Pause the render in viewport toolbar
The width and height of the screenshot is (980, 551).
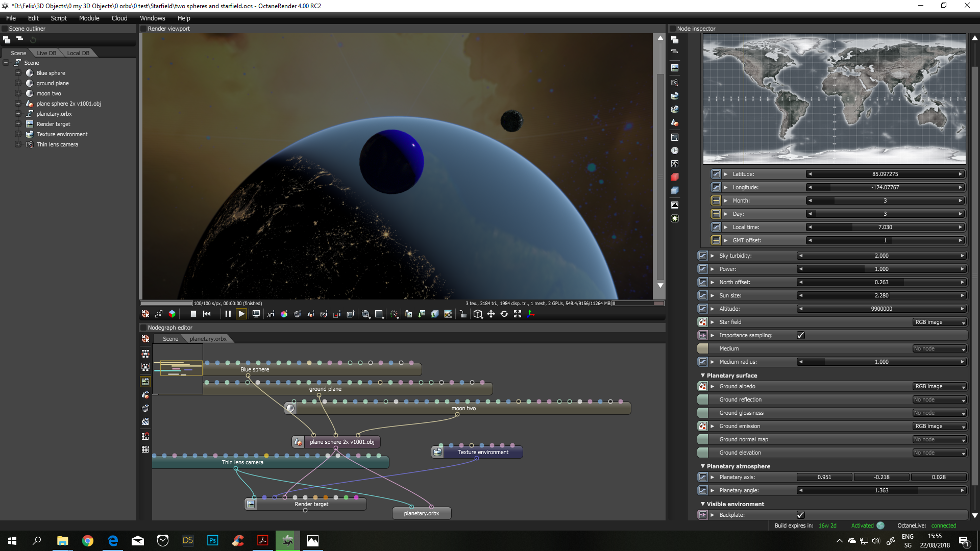coord(228,314)
